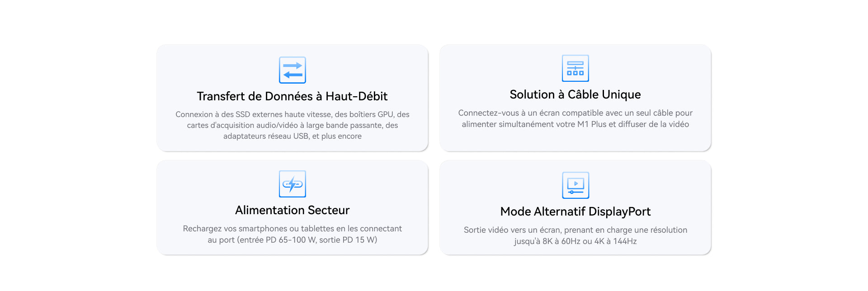The height and width of the screenshot is (291, 868).
Task: Click the description about 8K video output
Action: [575, 235]
